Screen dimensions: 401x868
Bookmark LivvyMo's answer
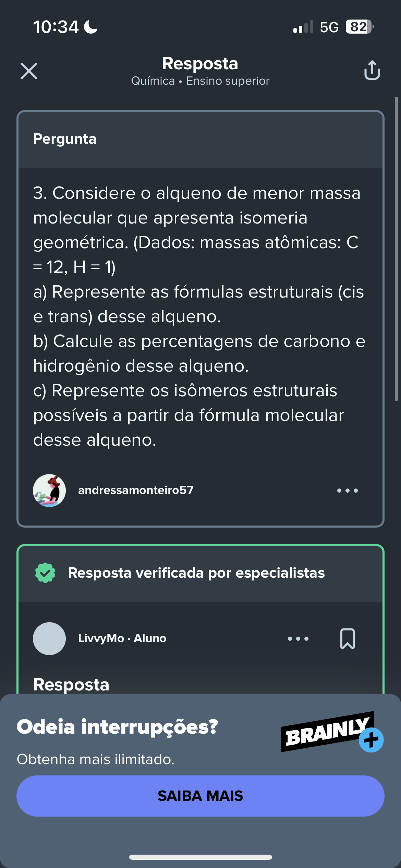pyautogui.click(x=347, y=639)
